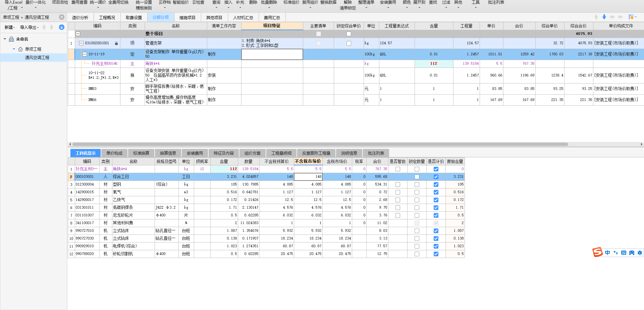Toggle 锁定数量 for 综合工日 row
Screen dimensions: 644x310
click(417, 177)
